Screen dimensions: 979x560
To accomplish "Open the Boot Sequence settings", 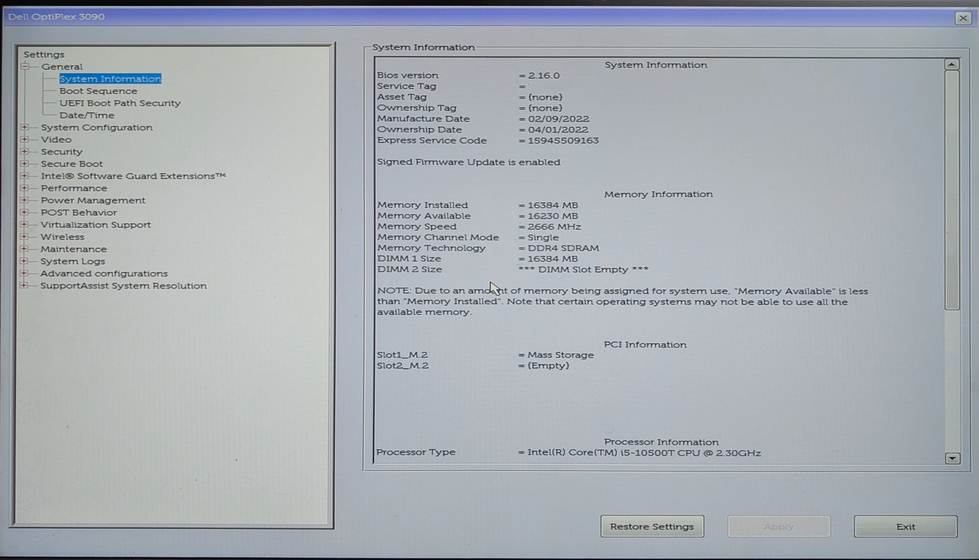I will (99, 91).
